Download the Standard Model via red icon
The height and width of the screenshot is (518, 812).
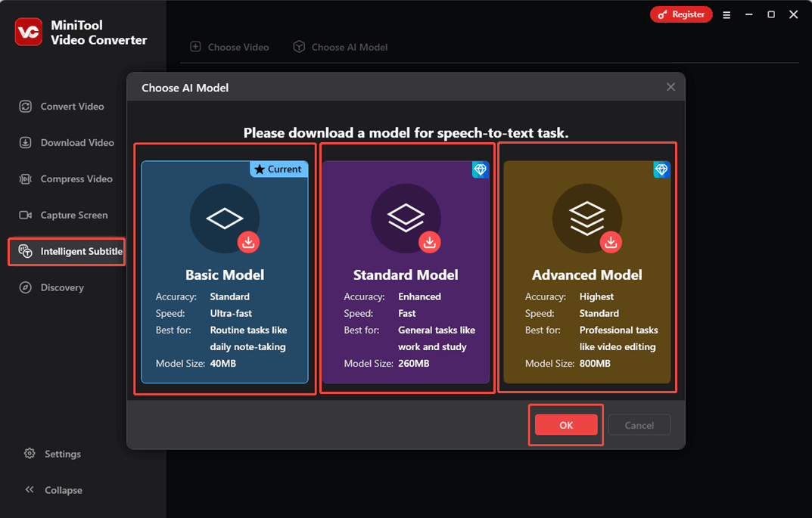pyautogui.click(x=430, y=242)
